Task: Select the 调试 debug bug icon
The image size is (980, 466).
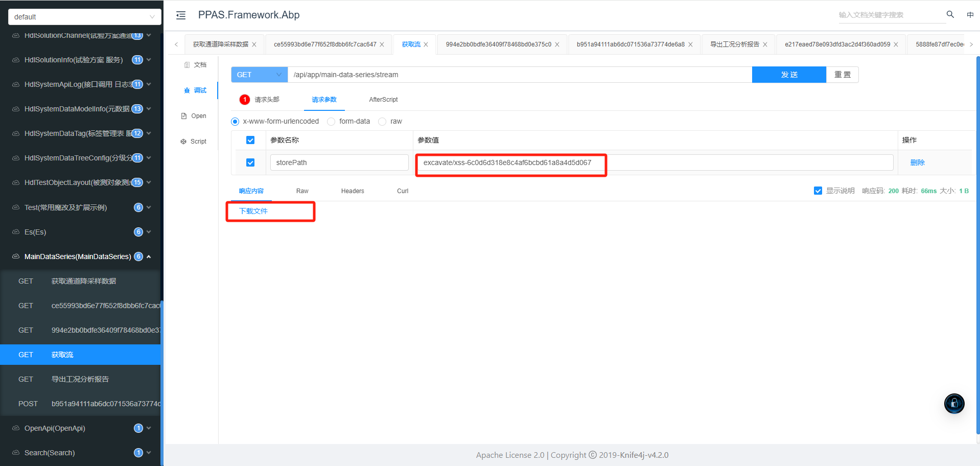Action: (187, 90)
